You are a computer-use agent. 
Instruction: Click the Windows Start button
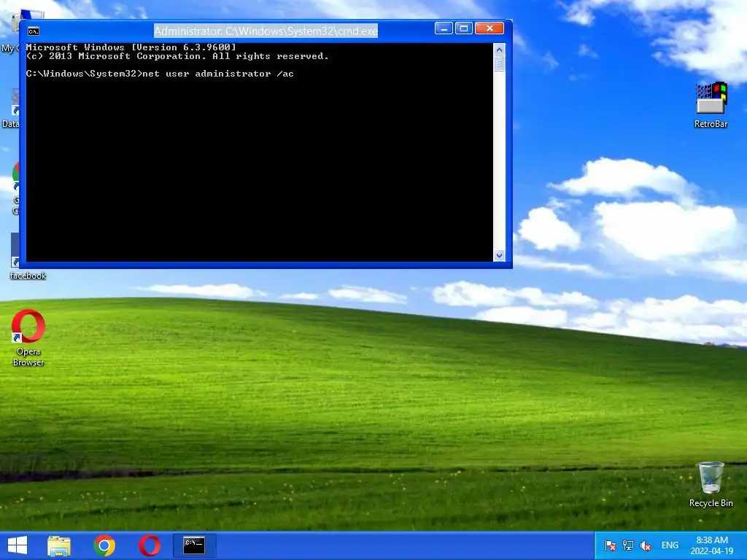18,545
